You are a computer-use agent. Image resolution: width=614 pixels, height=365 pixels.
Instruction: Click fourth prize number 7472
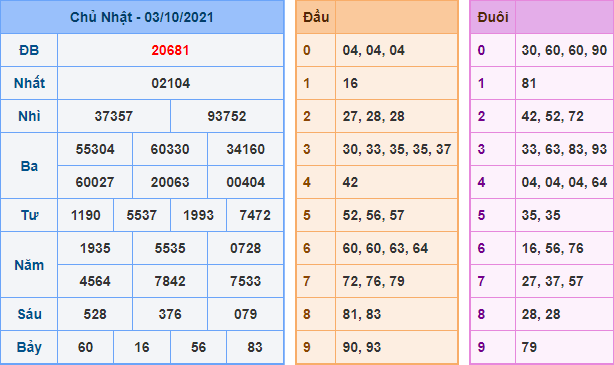(x=255, y=215)
